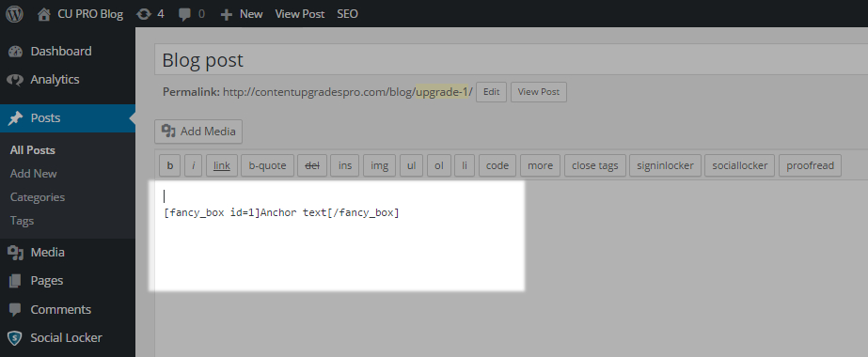Click the Add Media button

tap(198, 132)
